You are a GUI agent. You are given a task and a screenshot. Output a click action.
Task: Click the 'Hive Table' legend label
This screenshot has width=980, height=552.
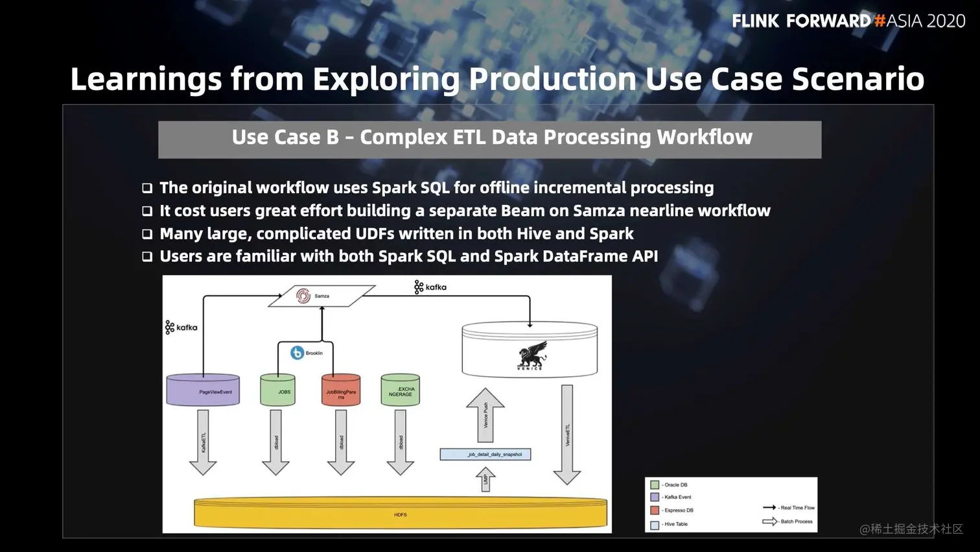point(676,524)
